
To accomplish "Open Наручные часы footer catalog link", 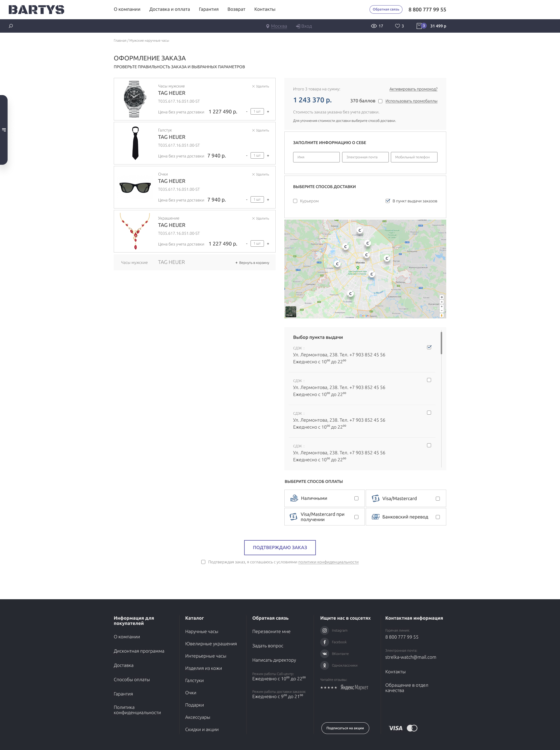I will point(202,631).
